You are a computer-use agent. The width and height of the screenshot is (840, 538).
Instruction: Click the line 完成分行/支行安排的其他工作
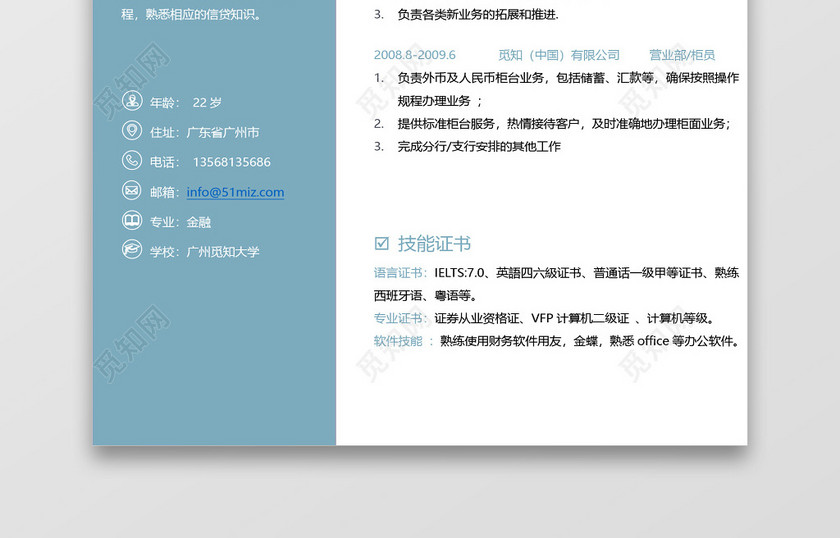tap(479, 146)
